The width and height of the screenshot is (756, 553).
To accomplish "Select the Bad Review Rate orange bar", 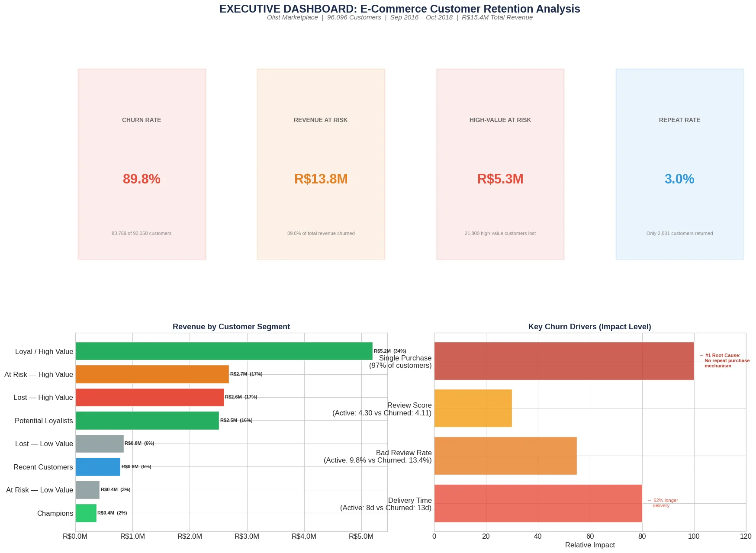I will 505,456.
